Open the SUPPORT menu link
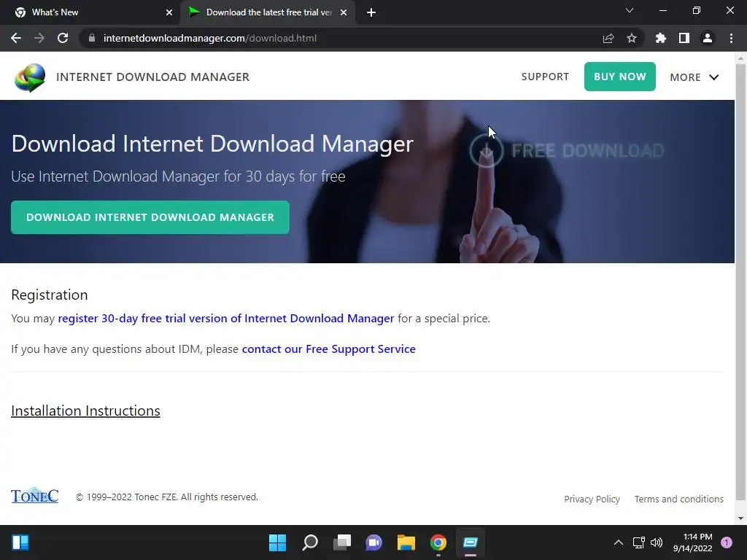 pyautogui.click(x=545, y=77)
